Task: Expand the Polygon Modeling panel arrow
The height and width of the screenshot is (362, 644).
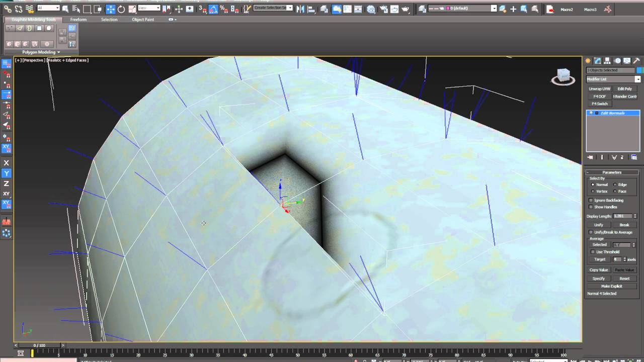Action: click(58, 52)
